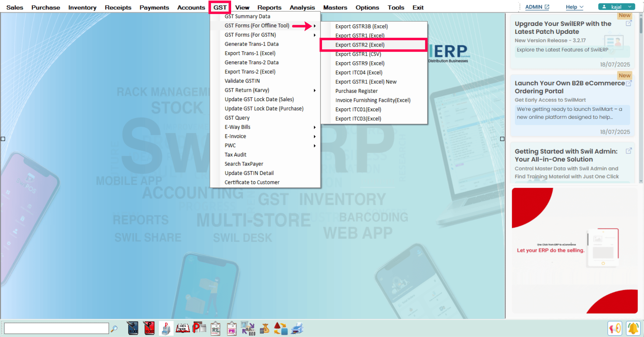The image size is (644, 337).
Task: Select Update GST Lock Date (Sales)
Action: click(x=265, y=99)
